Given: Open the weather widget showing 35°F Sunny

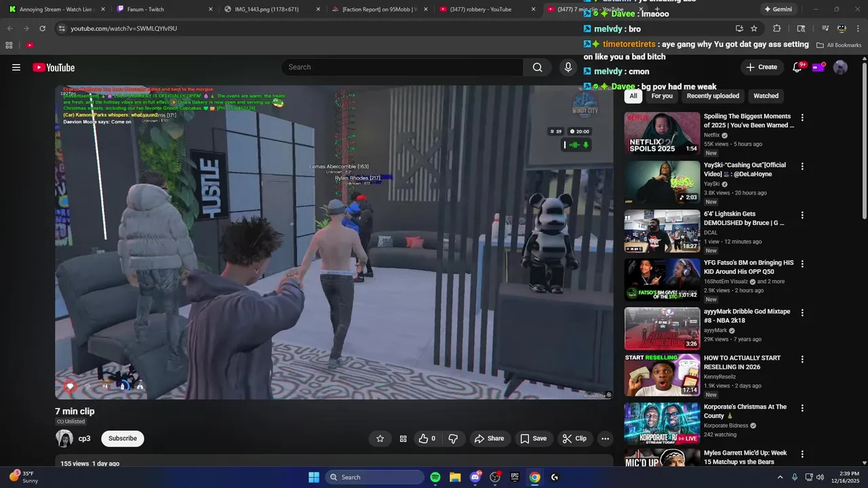Looking at the screenshot, I should (24, 477).
